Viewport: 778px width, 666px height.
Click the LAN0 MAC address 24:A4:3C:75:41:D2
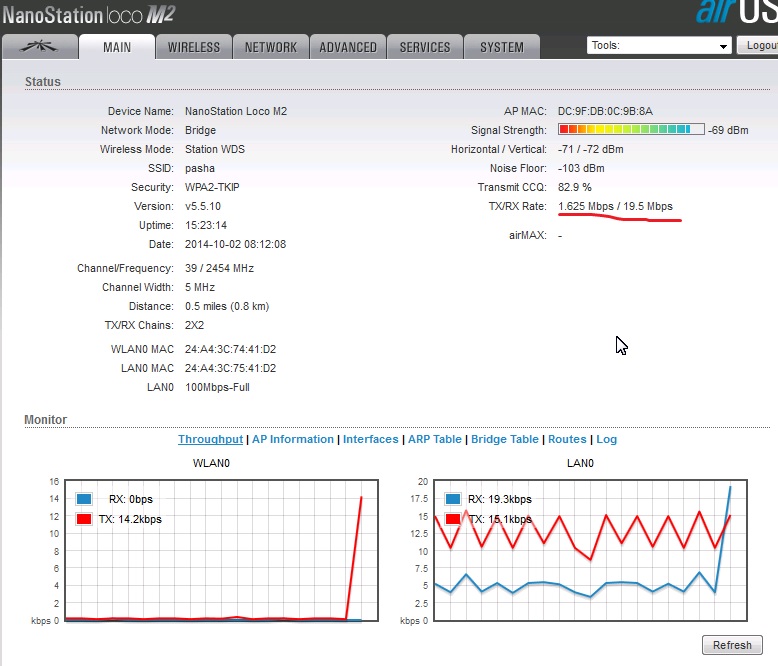(230, 368)
